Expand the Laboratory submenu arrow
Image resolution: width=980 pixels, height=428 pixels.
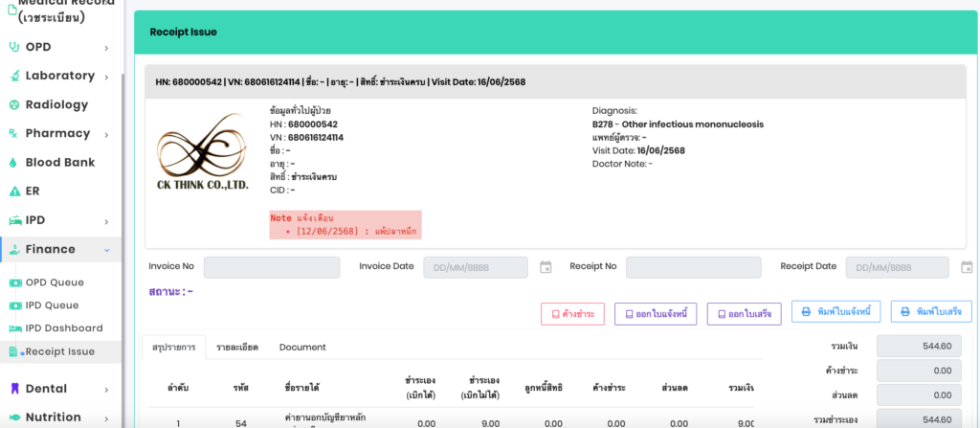(x=107, y=77)
